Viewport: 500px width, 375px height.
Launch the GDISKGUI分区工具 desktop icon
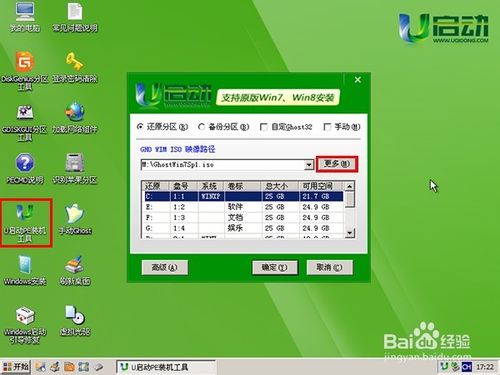click(x=25, y=123)
